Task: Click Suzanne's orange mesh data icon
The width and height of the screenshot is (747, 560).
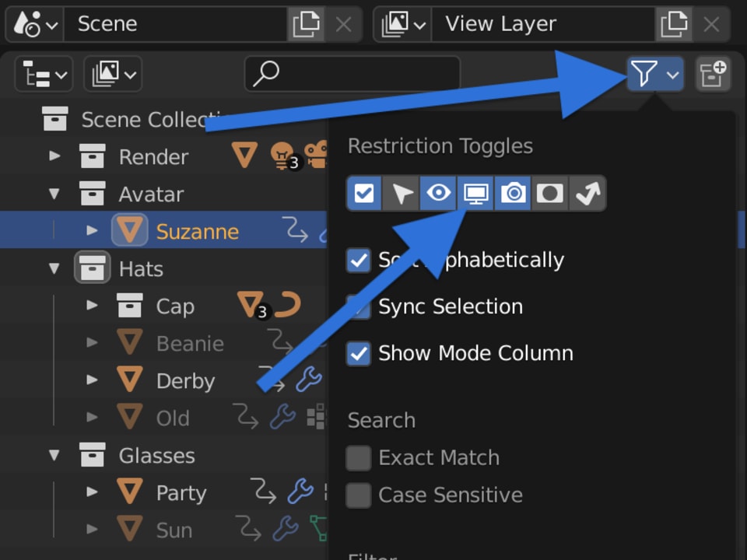Action: pyautogui.click(x=130, y=230)
